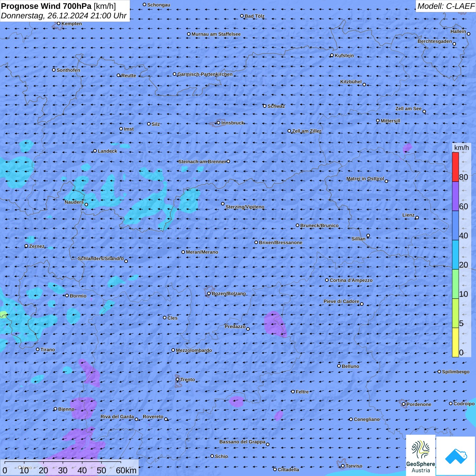The image size is (476, 476).
Task: Click the Trento location marker
Action: point(177,379)
